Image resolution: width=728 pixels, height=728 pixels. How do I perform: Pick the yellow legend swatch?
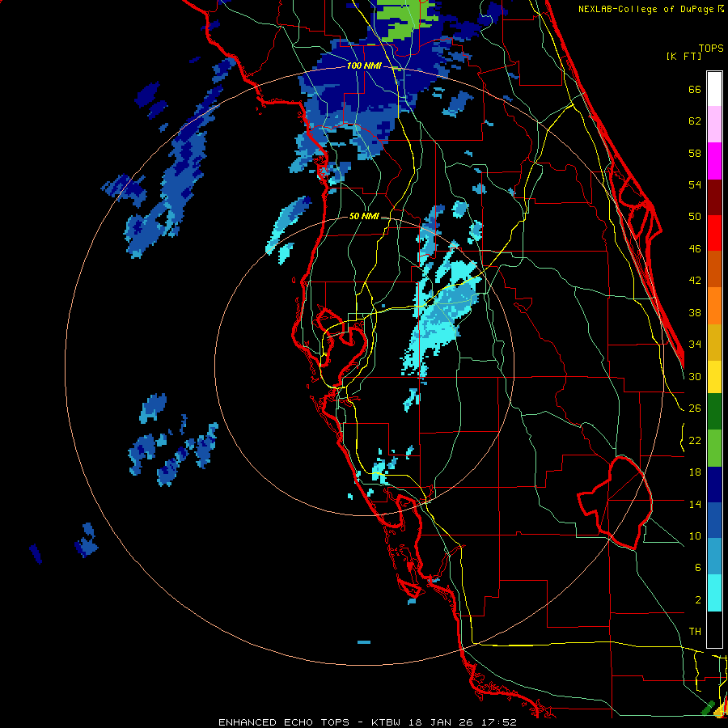714,377
